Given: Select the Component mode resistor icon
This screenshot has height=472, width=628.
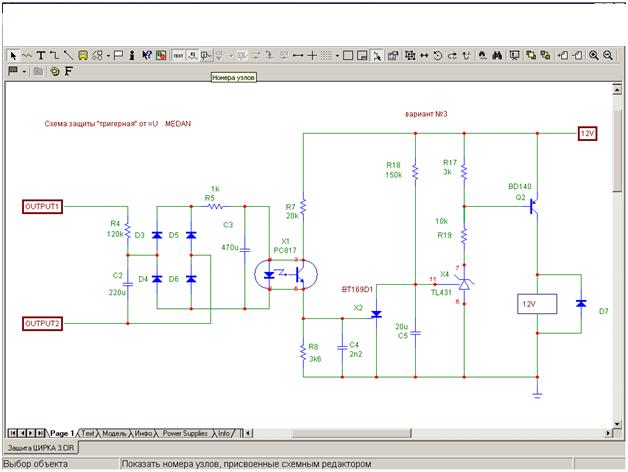Looking at the screenshot, I should (27, 56).
